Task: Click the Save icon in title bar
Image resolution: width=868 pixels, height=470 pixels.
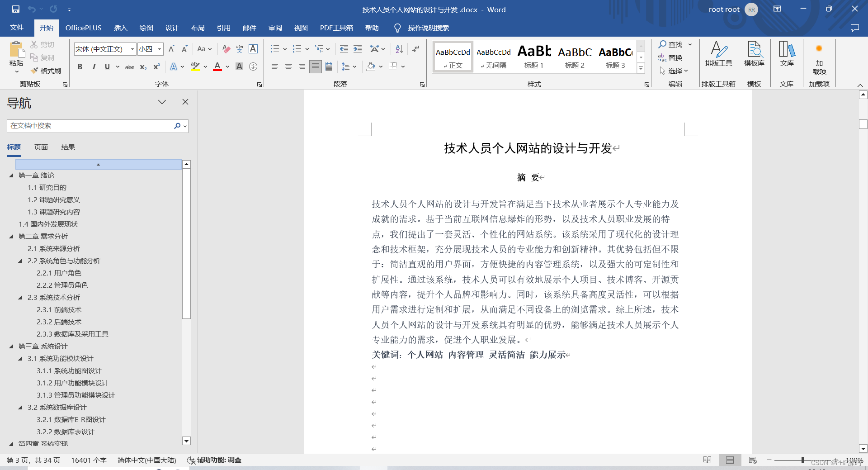Action: point(16,9)
